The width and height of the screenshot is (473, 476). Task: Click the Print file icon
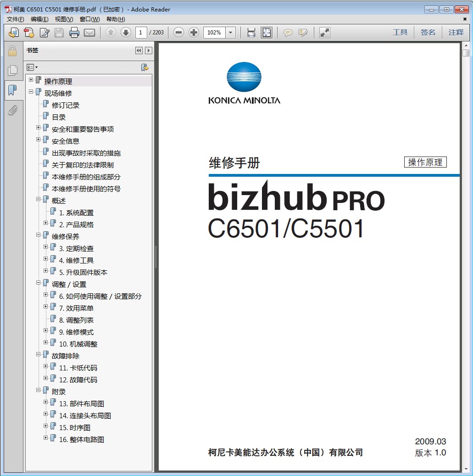click(x=74, y=33)
